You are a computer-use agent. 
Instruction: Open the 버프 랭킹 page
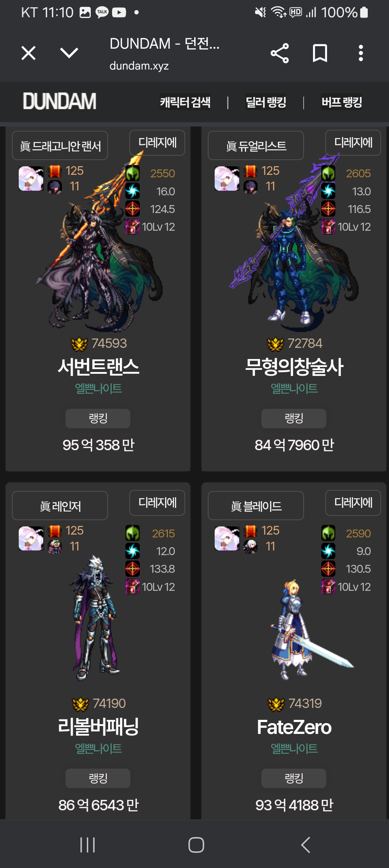342,102
